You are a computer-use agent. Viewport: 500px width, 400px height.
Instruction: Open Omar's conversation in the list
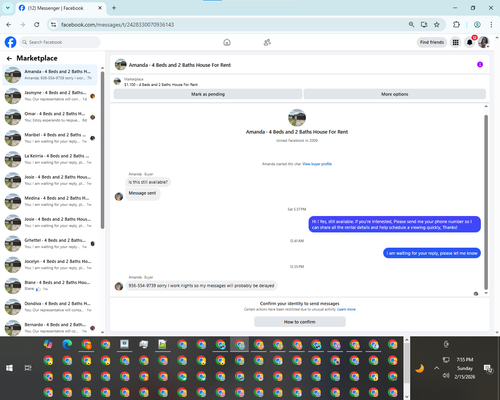pos(50,117)
